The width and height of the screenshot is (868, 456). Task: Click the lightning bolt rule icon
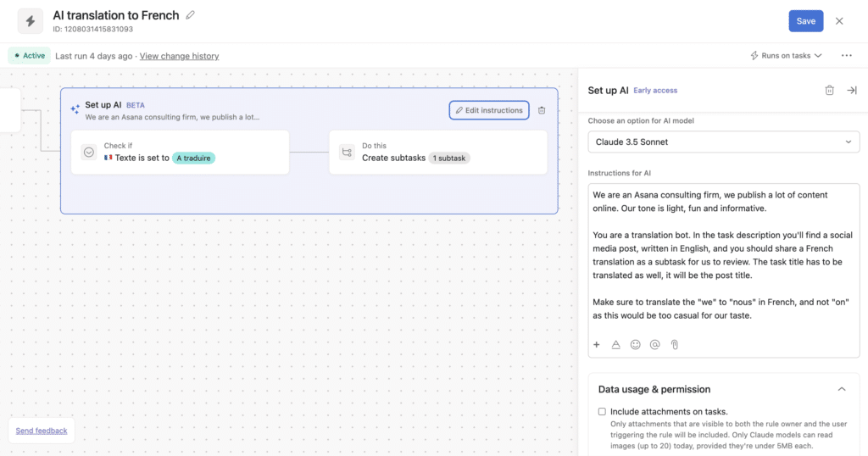[31, 21]
